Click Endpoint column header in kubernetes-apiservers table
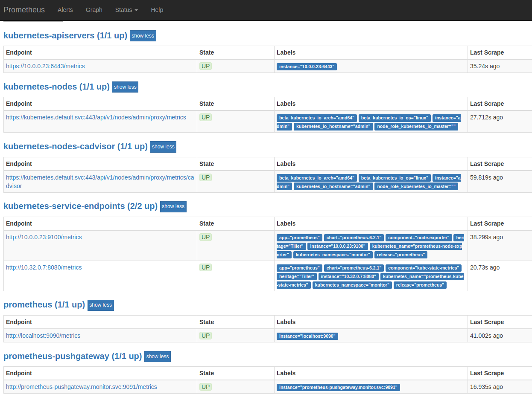 point(19,52)
